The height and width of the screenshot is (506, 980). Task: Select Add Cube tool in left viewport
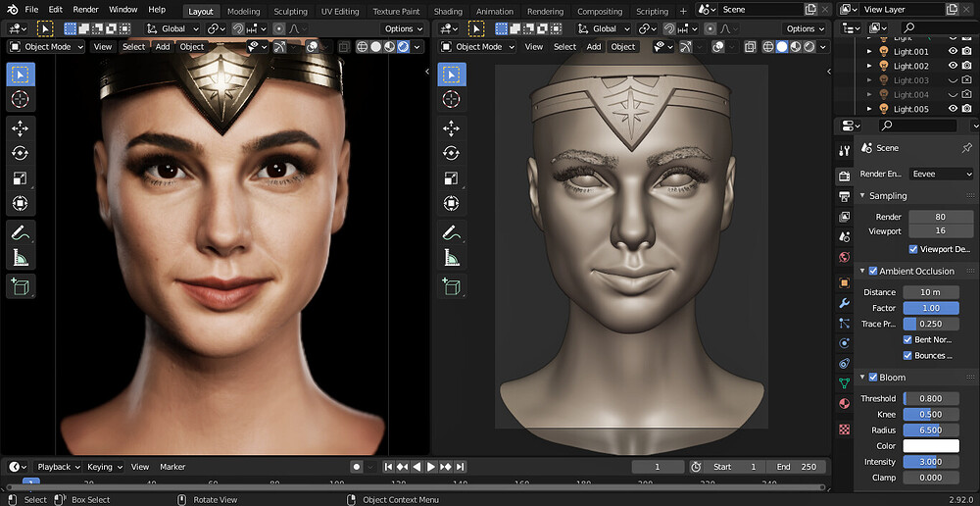[x=21, y=285]
